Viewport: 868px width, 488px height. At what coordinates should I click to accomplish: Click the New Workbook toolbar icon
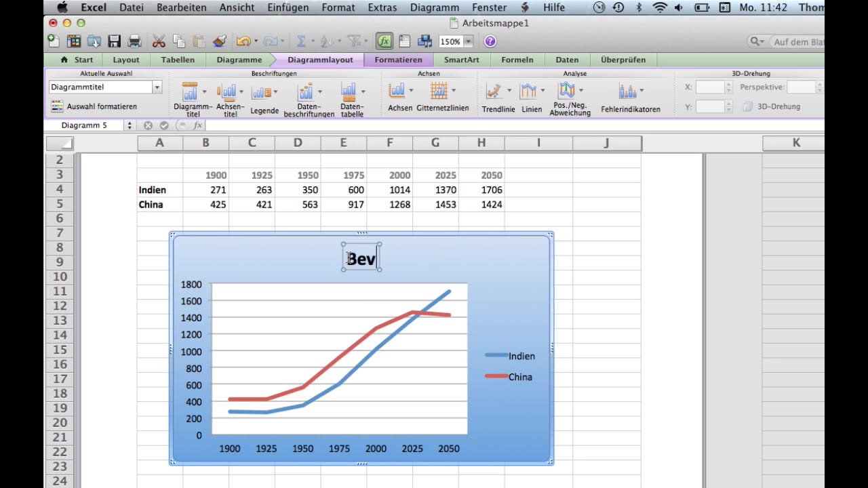pos(54,41)
